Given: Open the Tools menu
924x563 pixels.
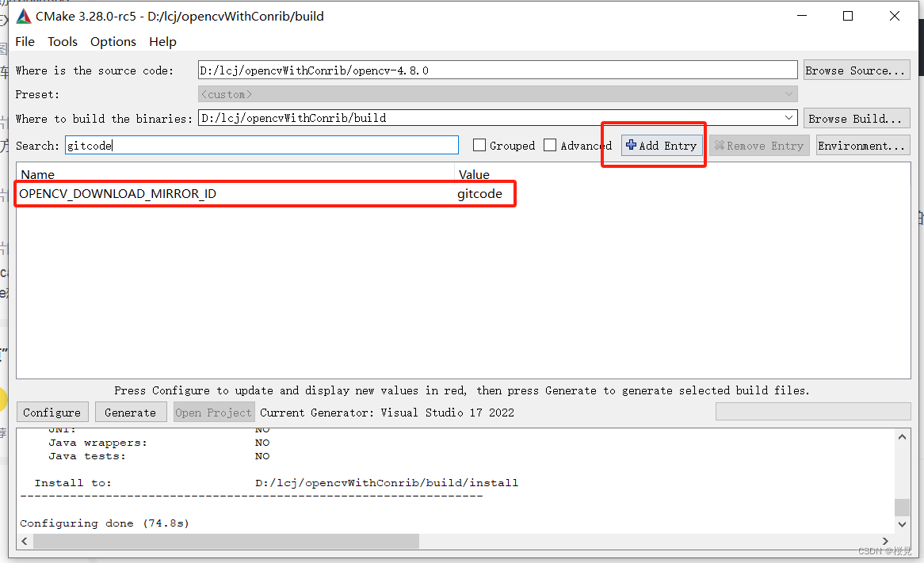Looking at the screenshot, I should 63,42.
